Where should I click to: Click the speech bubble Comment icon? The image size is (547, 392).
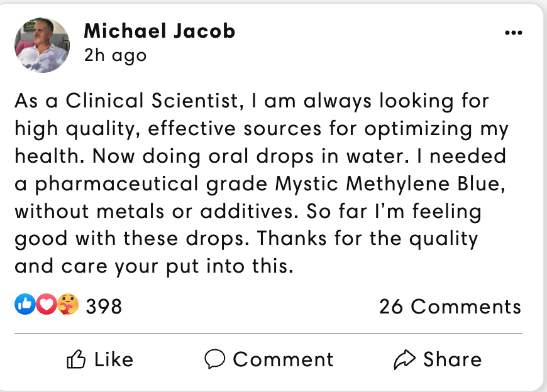click(x=214, y=359)
